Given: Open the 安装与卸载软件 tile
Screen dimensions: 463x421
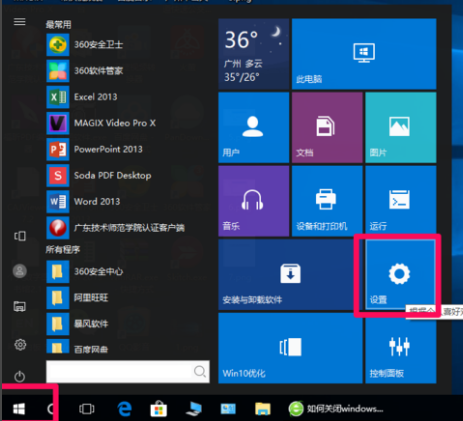Looking at the screenshot, I should [290, 275].
